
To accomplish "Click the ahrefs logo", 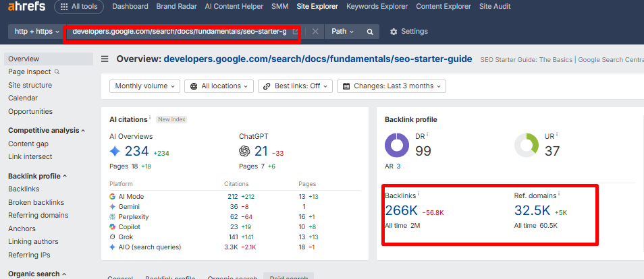I will click(x=27, y=6).
